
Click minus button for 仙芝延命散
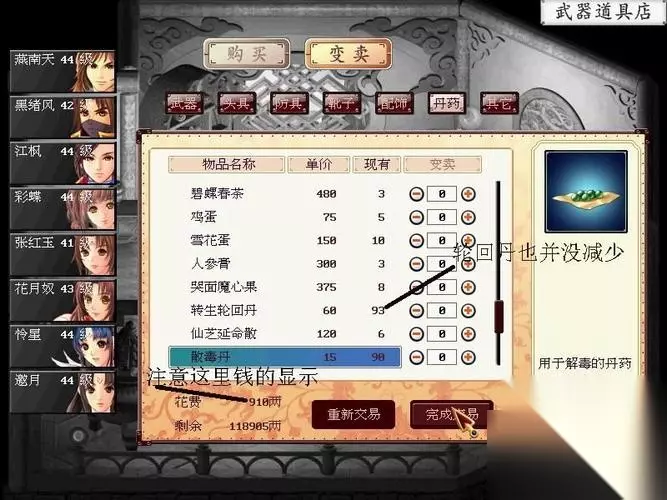(416, 334)
